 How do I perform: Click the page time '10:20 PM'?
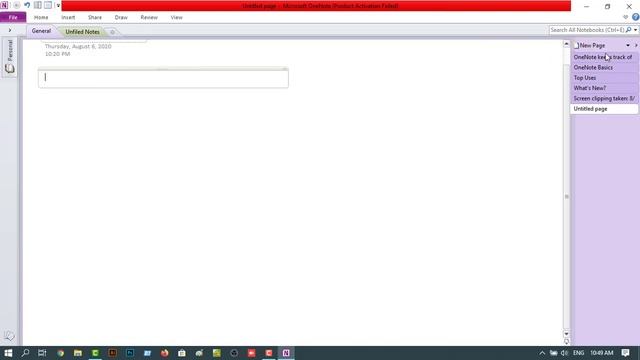coord(58,54)
